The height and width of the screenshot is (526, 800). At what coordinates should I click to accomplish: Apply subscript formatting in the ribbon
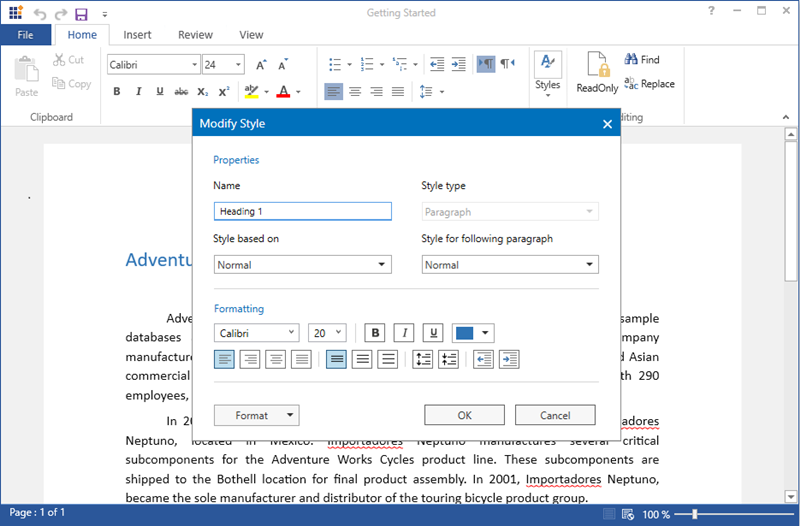tap(203, 92)
